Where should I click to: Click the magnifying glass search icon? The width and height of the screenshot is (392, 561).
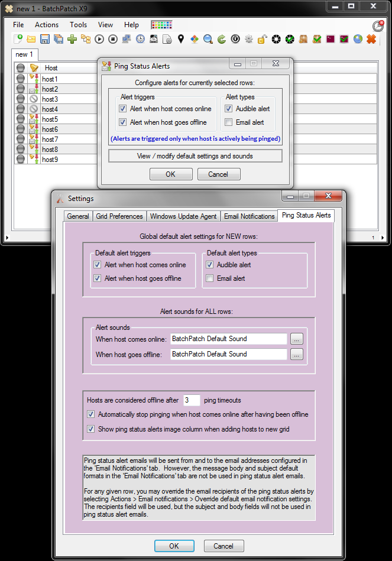click(208, 39)
